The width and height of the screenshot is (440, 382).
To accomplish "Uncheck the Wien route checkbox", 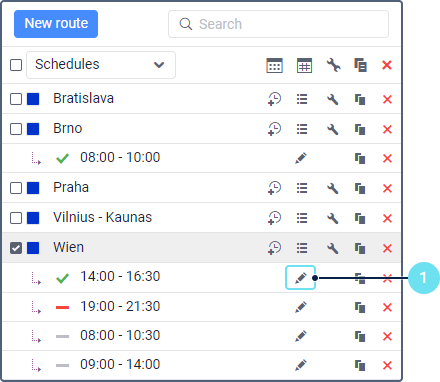I will [x=16, y=248].
